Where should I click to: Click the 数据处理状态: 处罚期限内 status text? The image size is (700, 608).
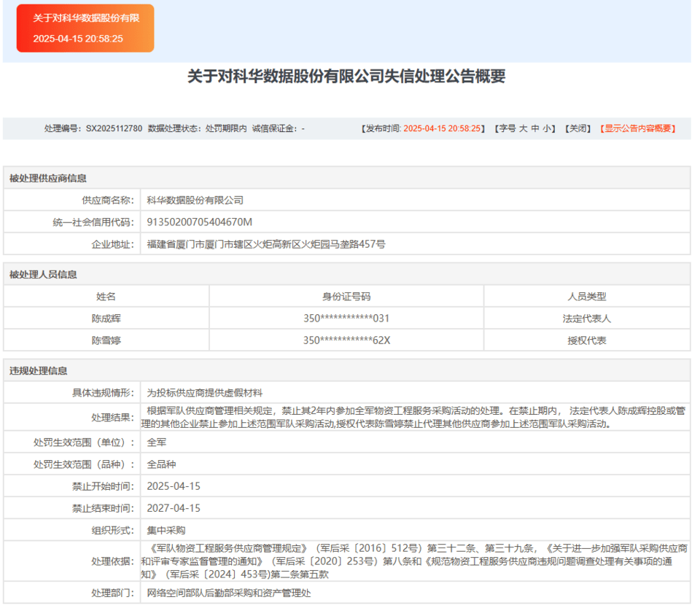tap(197, 128)
